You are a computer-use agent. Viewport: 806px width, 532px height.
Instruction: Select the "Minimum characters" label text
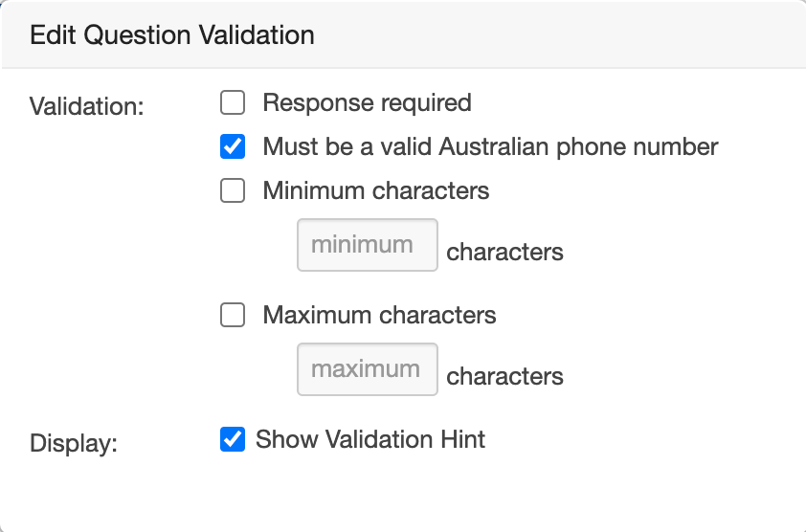pyautogui.click(x=375, y=191)
